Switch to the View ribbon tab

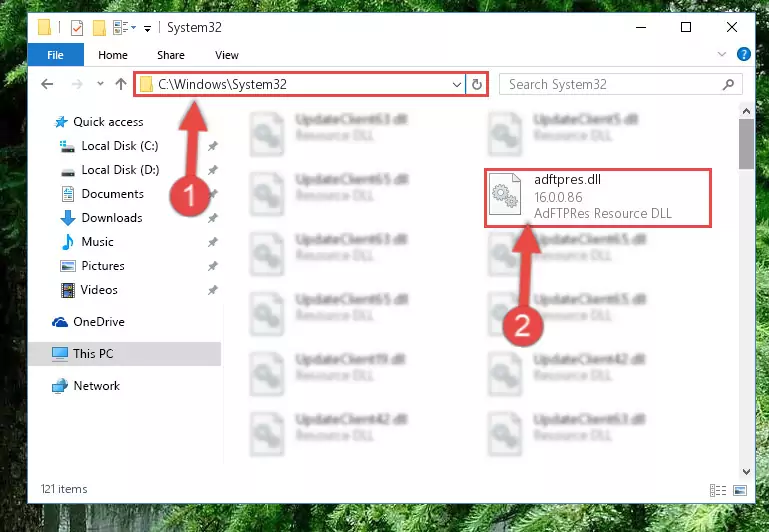(x=227, y=55)
